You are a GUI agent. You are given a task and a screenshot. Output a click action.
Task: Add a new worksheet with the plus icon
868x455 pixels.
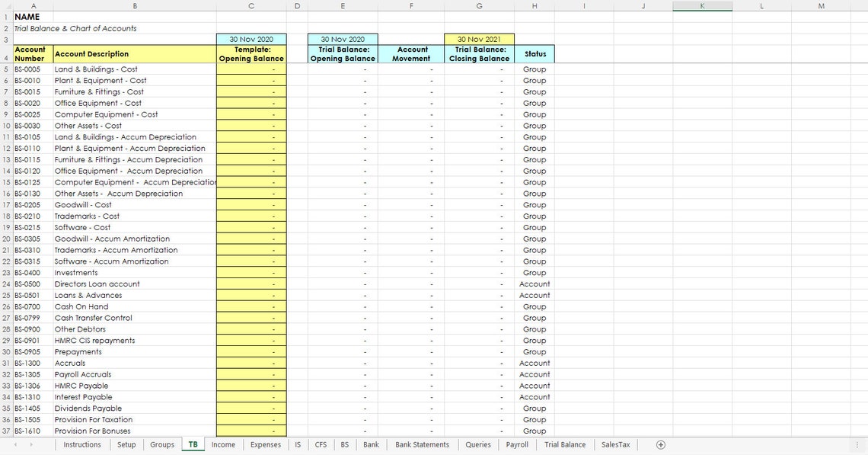[661, 444]
